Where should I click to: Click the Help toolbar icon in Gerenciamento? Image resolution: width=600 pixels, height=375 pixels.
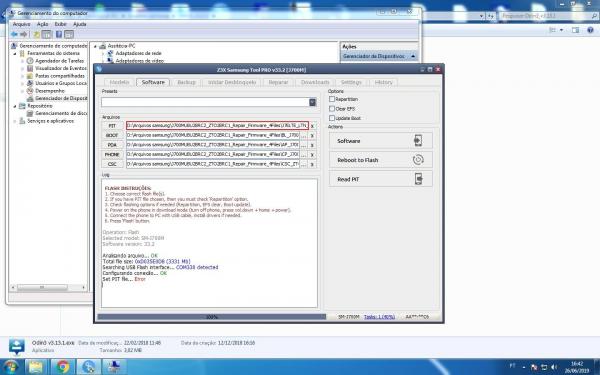(59, 34)
